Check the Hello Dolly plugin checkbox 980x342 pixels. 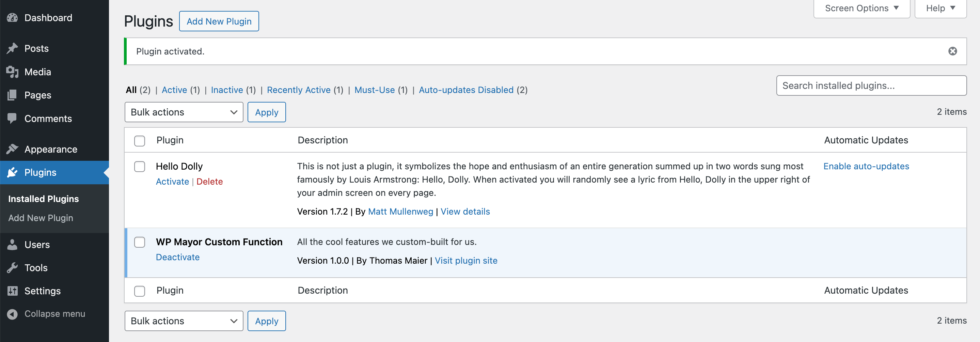pyautogui.click(x=140, y=167)
